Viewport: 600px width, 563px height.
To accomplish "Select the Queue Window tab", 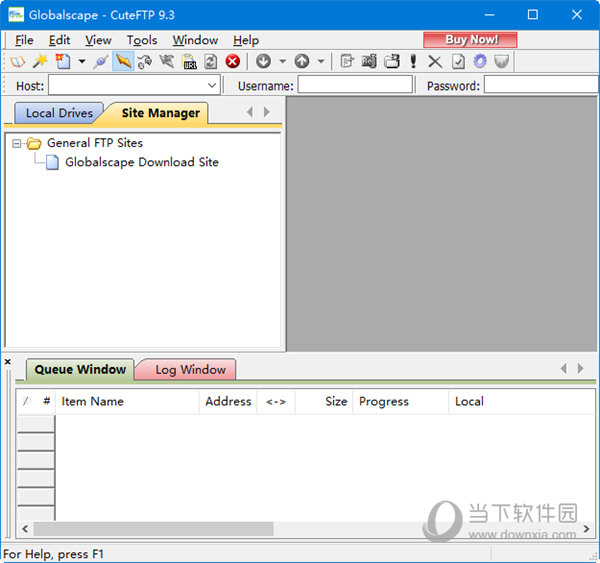I will click(x=80, y=369).
